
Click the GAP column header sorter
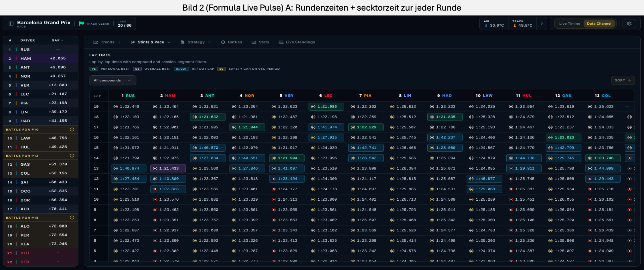[58, 40]
